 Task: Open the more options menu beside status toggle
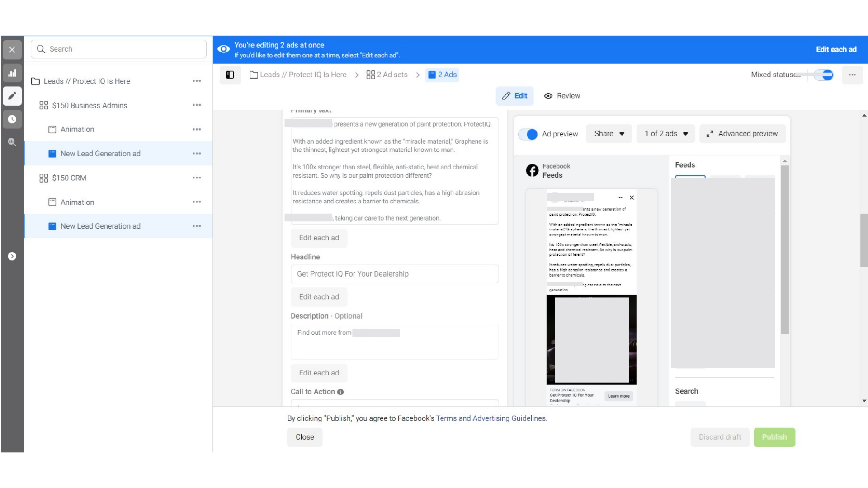pyautogui.click(x=852, y=75)
